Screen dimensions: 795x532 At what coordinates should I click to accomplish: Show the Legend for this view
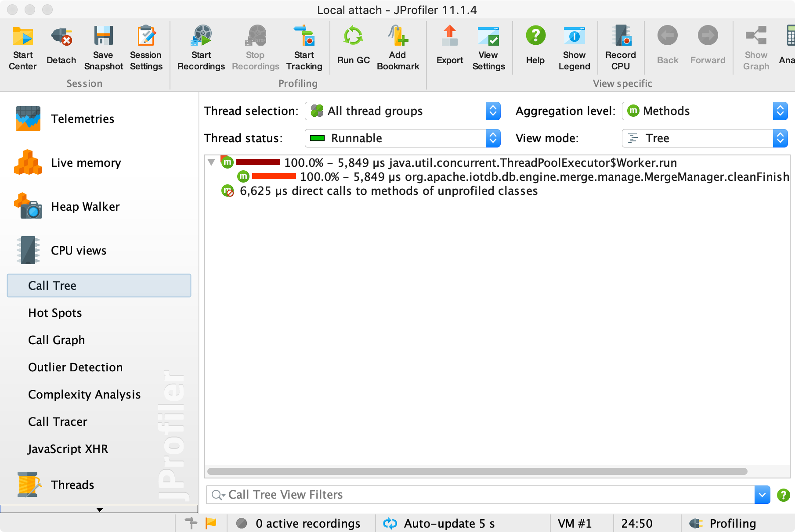point(575,46)
